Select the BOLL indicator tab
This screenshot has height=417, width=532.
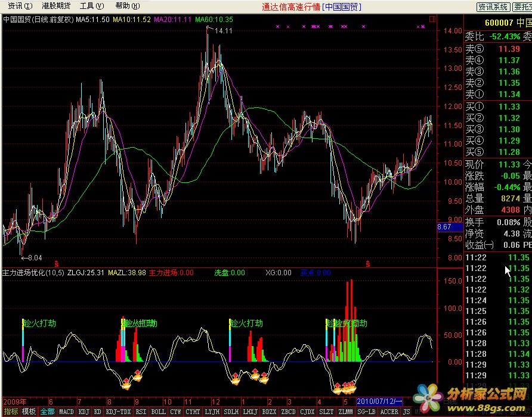pos(158,412)
